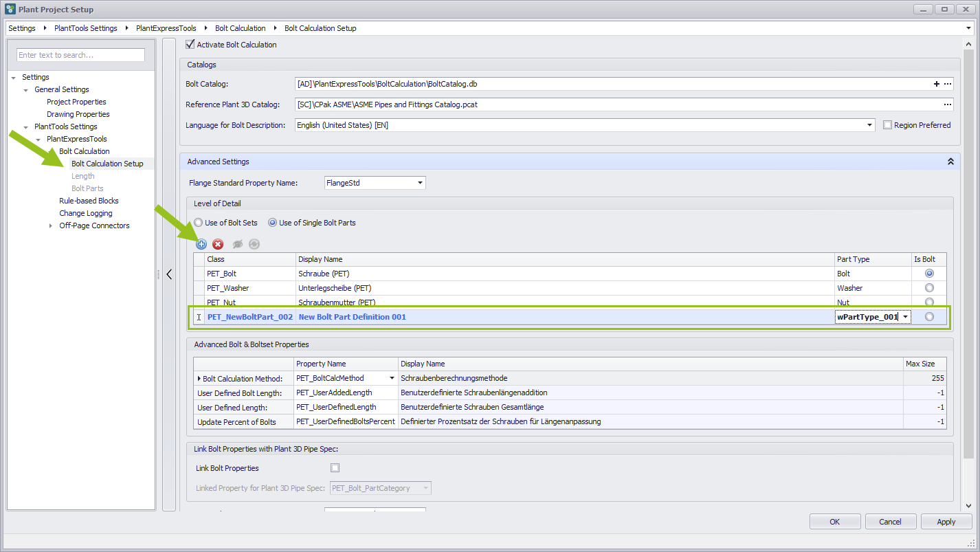Image resolution: width=980 pixels, height=552 pixels.
Task: Open Linked Property for Pipe Spec dropdown
Action: [425, 488]
